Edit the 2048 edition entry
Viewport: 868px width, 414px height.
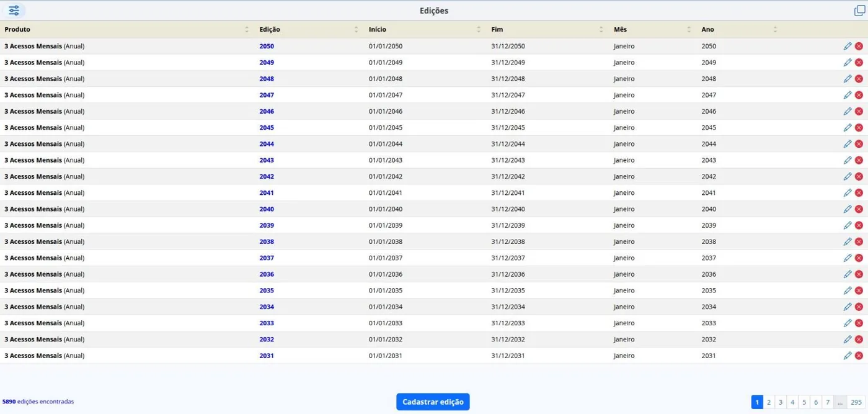[x=848, y=79]
